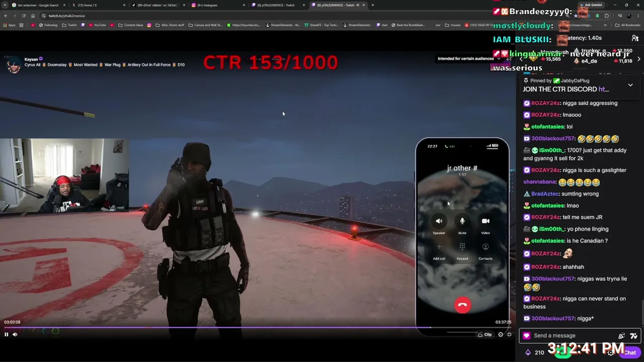The image size is (644, 362).
Task: Expand the 'Intended for certain audiences' label
Action: point(469,58)
